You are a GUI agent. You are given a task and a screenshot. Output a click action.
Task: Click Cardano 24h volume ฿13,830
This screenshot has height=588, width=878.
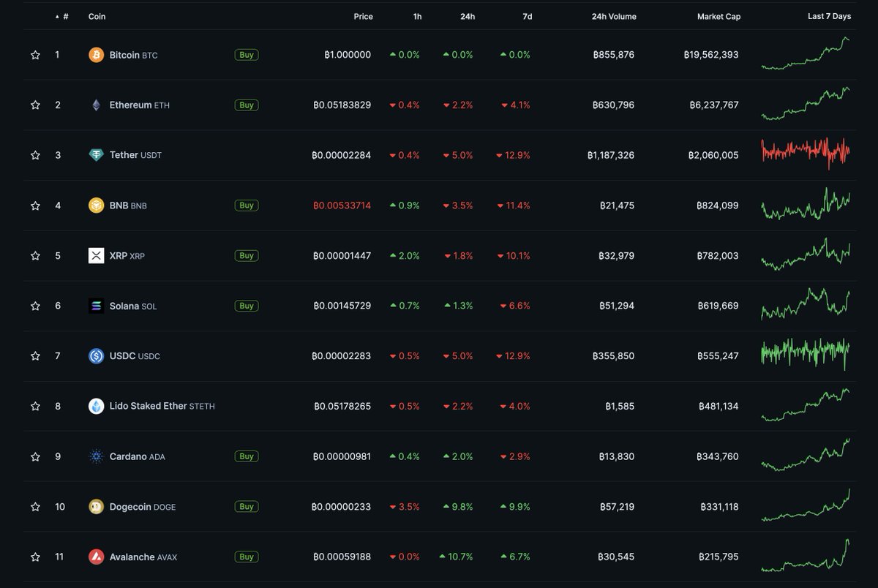pos(617,456)
